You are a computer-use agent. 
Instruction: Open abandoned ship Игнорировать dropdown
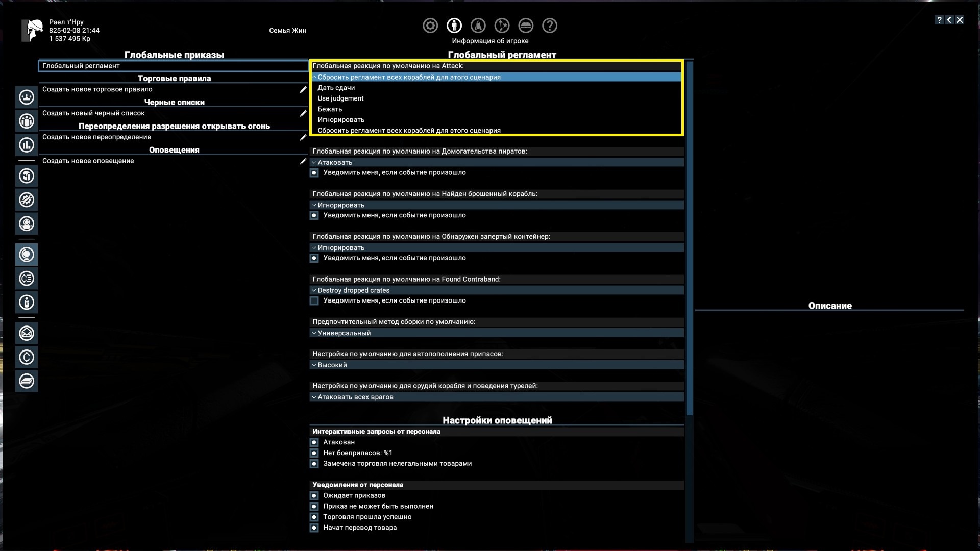(x=496, y=205)
